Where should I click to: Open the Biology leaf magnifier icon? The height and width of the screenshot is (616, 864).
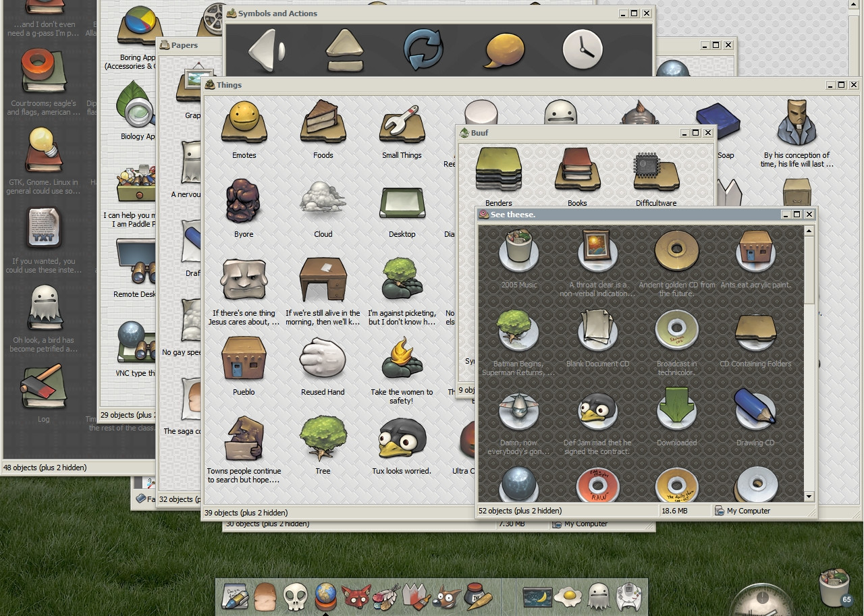(x=135, y=105)
